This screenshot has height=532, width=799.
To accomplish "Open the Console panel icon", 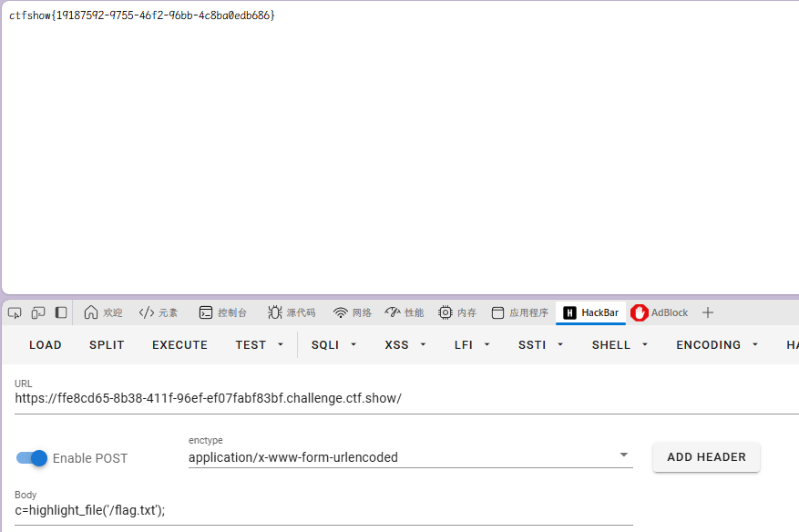I will coord(205,312).
